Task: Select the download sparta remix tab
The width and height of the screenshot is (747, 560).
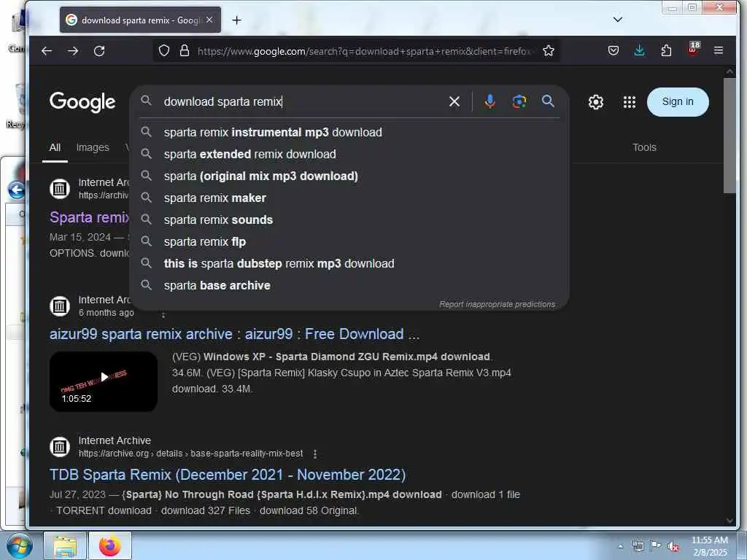Action: pos(139,20)
